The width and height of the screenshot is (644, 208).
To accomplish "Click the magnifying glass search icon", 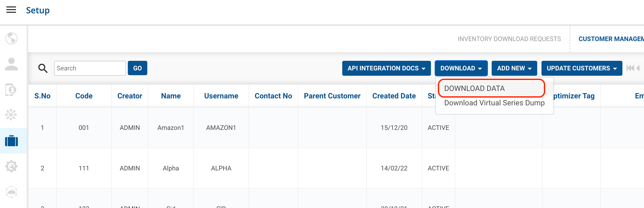I will 43,68.
